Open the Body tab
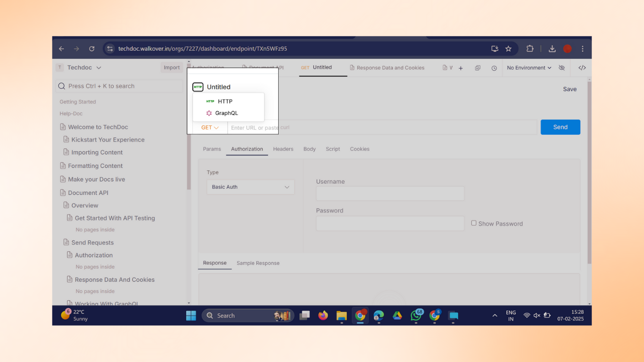Image resolution: width=644 pixels, height=362 pixels. tap(310, 149)
